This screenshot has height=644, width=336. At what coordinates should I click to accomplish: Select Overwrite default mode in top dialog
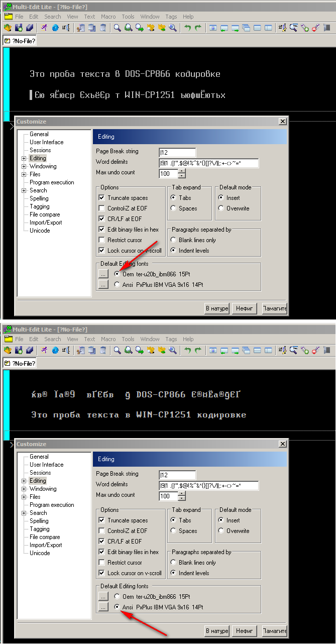point(221,208)
